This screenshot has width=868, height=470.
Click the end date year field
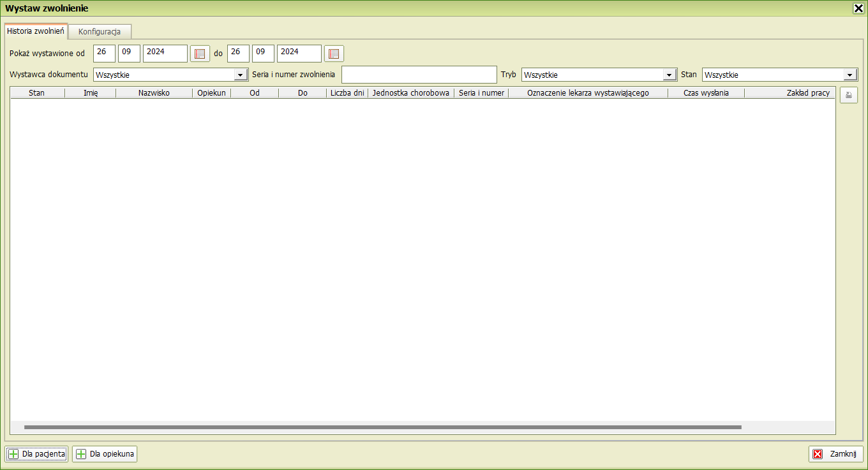click(x=299, y=53)
